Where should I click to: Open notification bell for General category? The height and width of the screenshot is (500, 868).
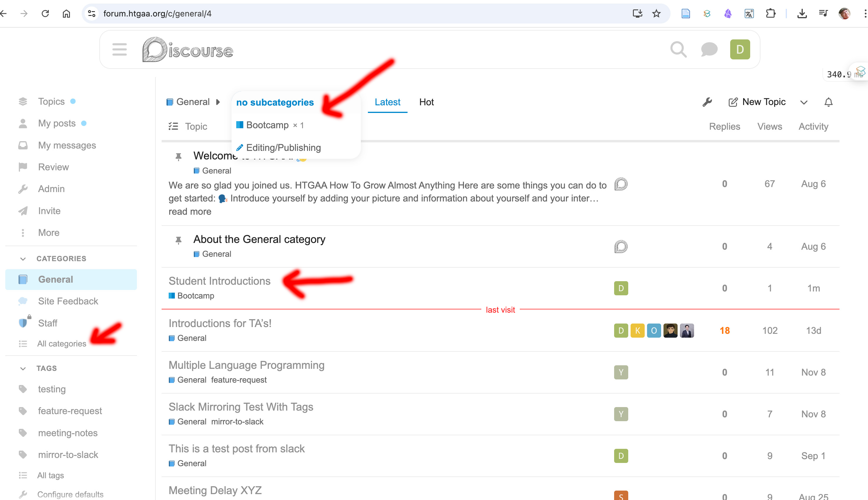pyautogui.click(x=828, y=102)
